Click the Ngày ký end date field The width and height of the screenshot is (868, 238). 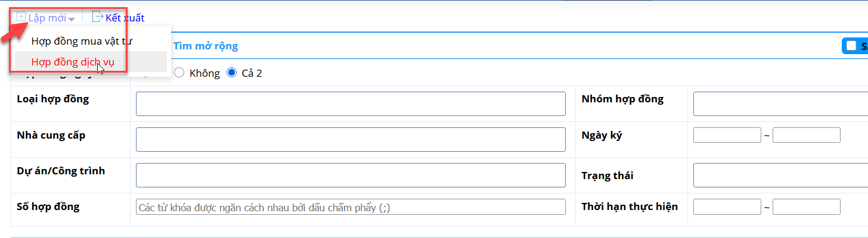(x=806, y=135)
